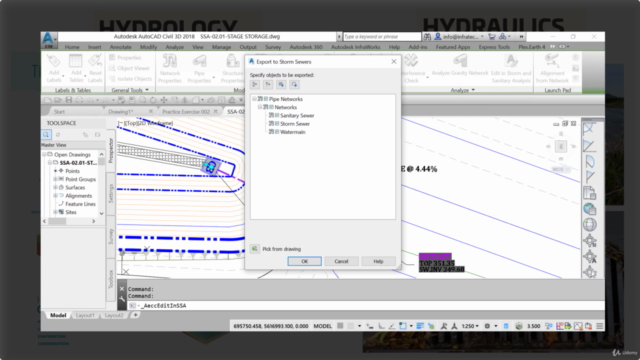Open Network Properties in the ribbon
Viewport: 640px width, 360px height.
(169, 69)
